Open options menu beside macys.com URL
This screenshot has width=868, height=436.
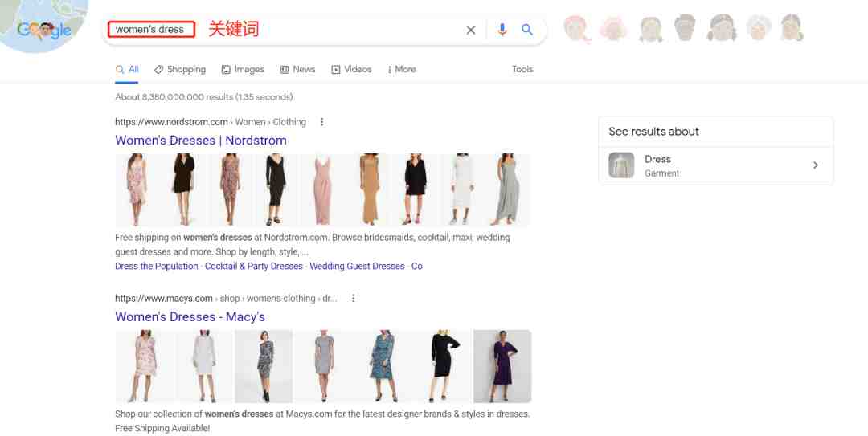[x=353, y=298]
